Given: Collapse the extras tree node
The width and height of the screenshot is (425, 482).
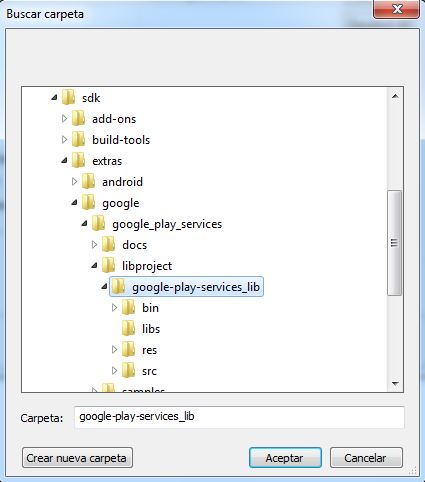Looking at the screenshot, I should pos(64,161).
